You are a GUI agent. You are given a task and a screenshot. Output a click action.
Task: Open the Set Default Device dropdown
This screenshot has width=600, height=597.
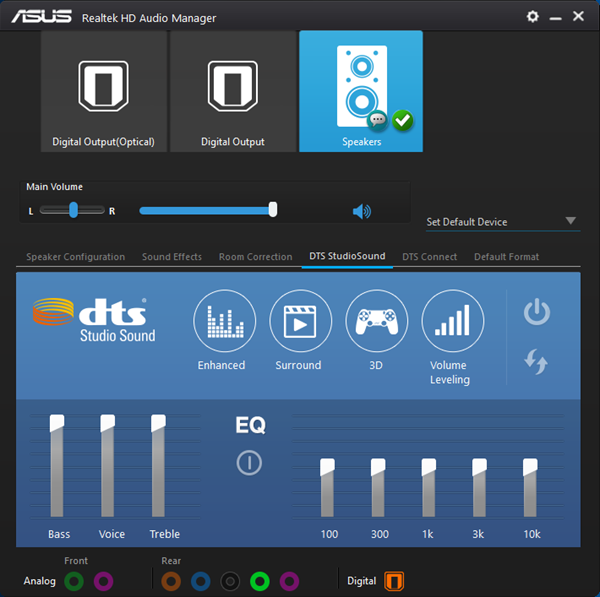click(503, 222)
